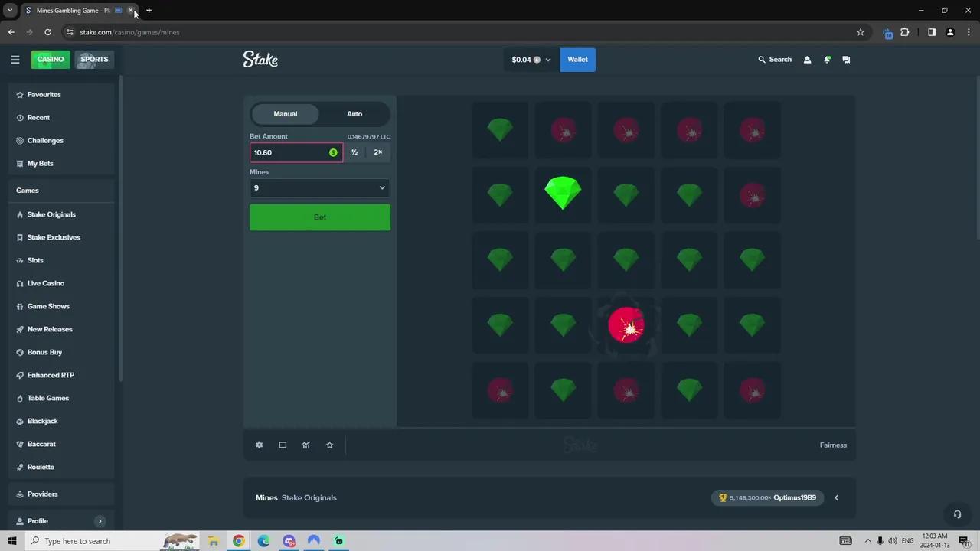The image size is (980, 551).
Task: Open the Chrome extensions puzzle icon
Action: point(905,32)
